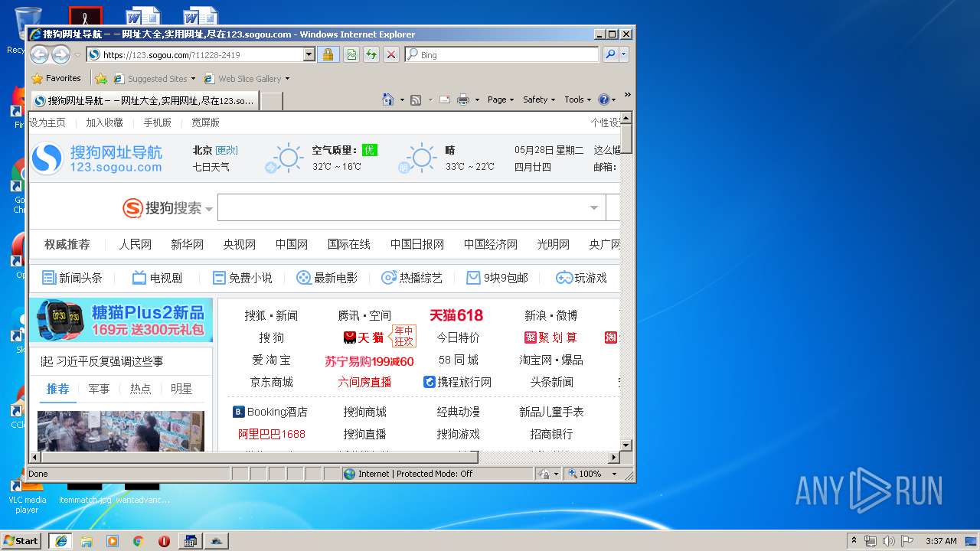
Task: Click in the Bing search box
Action: point(501,54)
